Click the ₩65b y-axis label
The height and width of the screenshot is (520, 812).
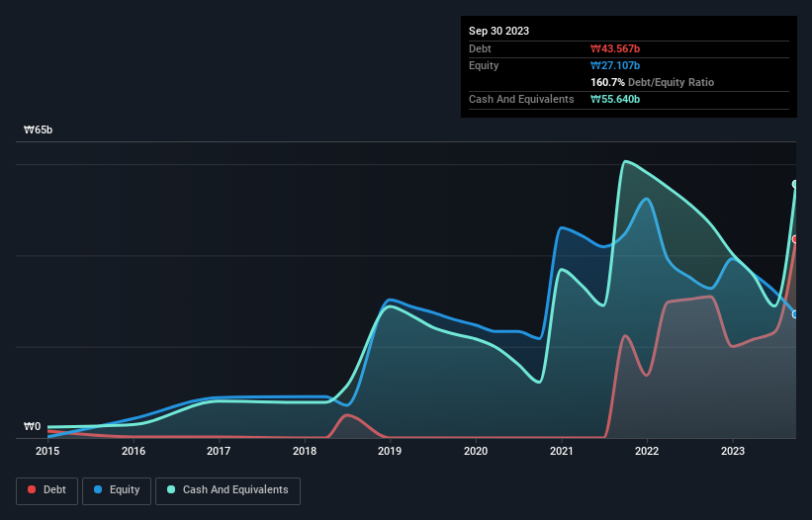(x=38, y=130)
